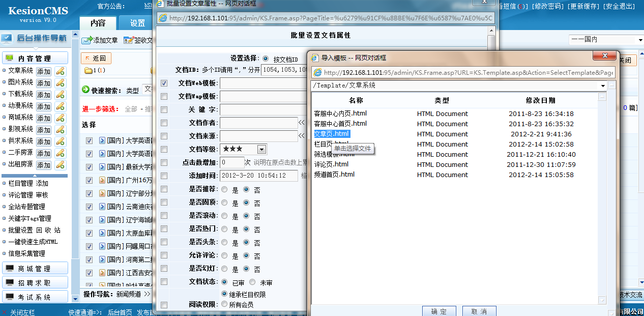Click the 后台操作导航 header icon
Image resolution: width=644 pixels, height=316 pixels.
(x=7, y=38)
